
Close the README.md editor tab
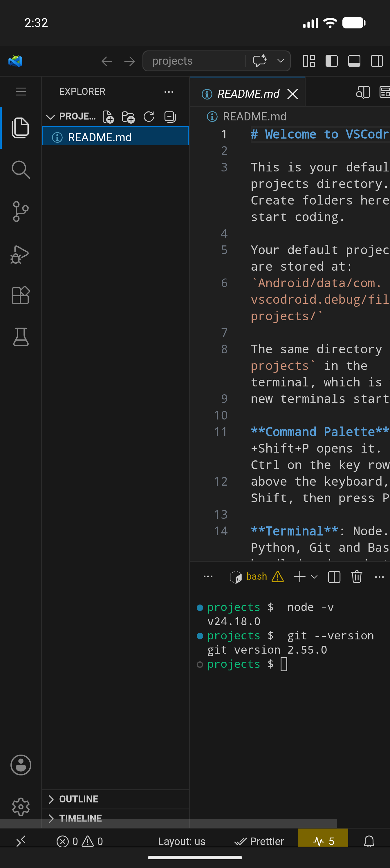pos(292,94)
